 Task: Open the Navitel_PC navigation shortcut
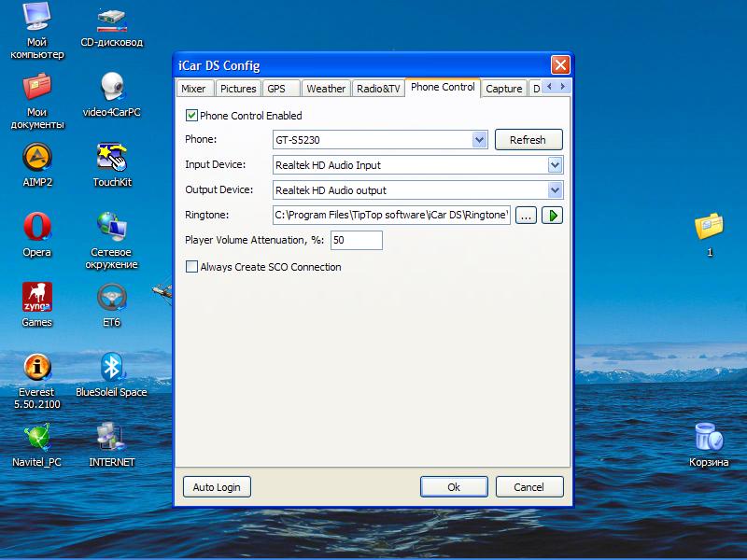37,437
